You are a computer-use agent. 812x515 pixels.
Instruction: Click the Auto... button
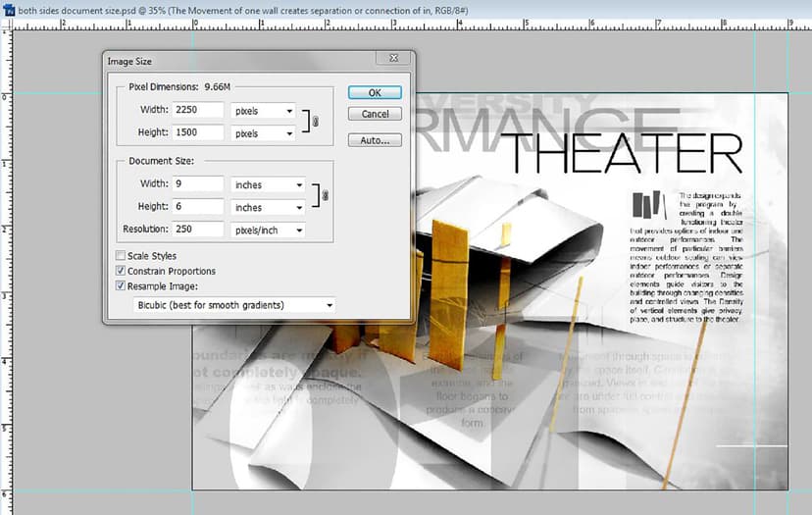tap(375, 140)
